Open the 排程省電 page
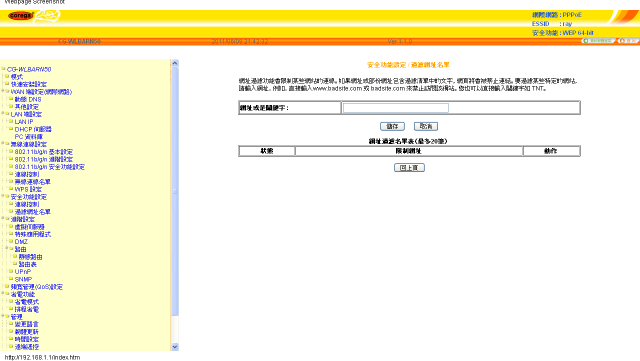Viewport: 640px width, 361px height. tap(27, 309)
